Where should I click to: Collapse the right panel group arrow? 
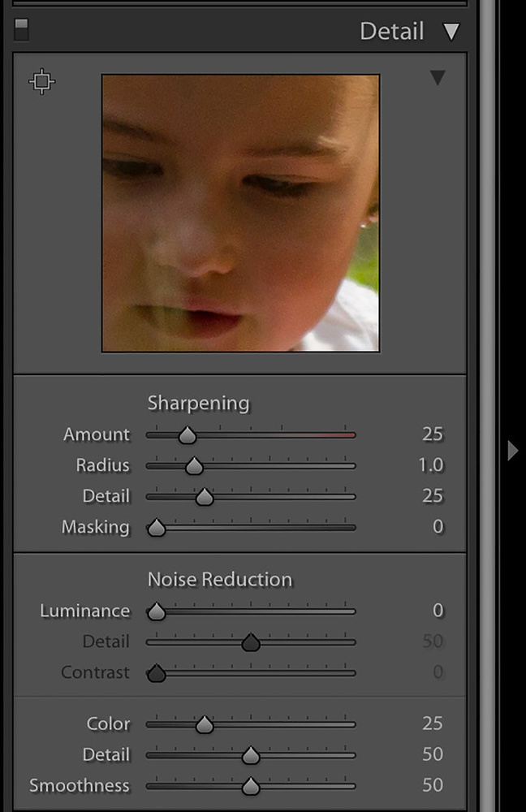[512, 451]
